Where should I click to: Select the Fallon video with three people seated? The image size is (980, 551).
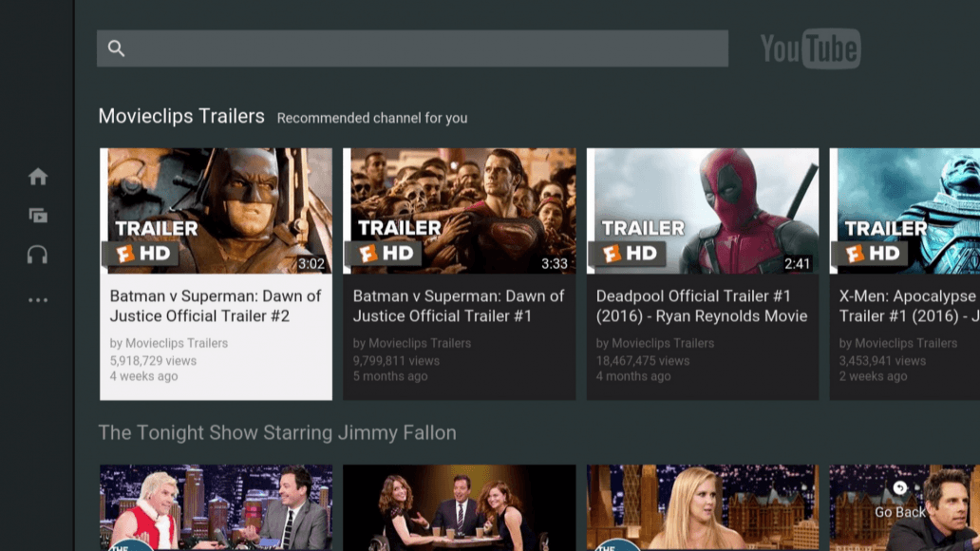tap(459, 507)
